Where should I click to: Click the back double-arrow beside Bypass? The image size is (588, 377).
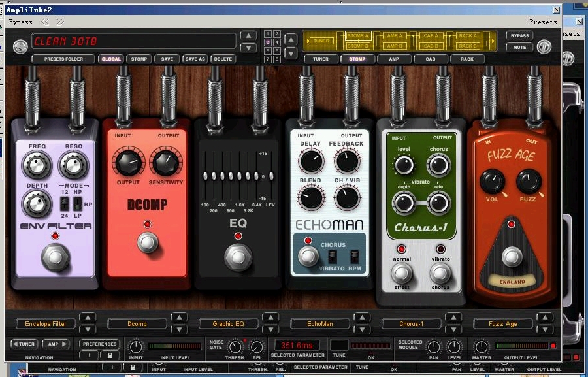click(45, 22)
